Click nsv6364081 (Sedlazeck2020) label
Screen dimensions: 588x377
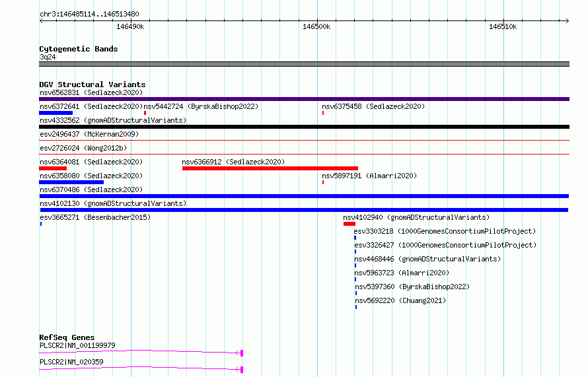tap(91, 162)
